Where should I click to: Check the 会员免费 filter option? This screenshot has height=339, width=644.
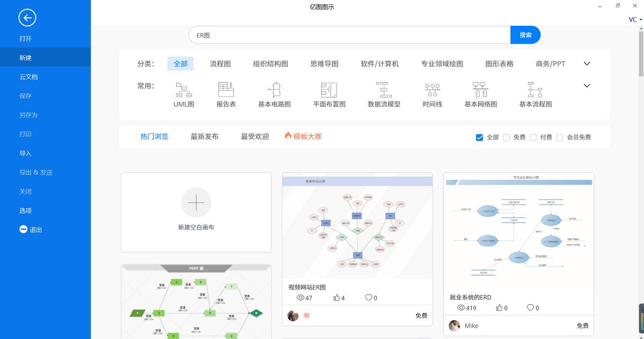pyautogui.click(x=560, y=137)
